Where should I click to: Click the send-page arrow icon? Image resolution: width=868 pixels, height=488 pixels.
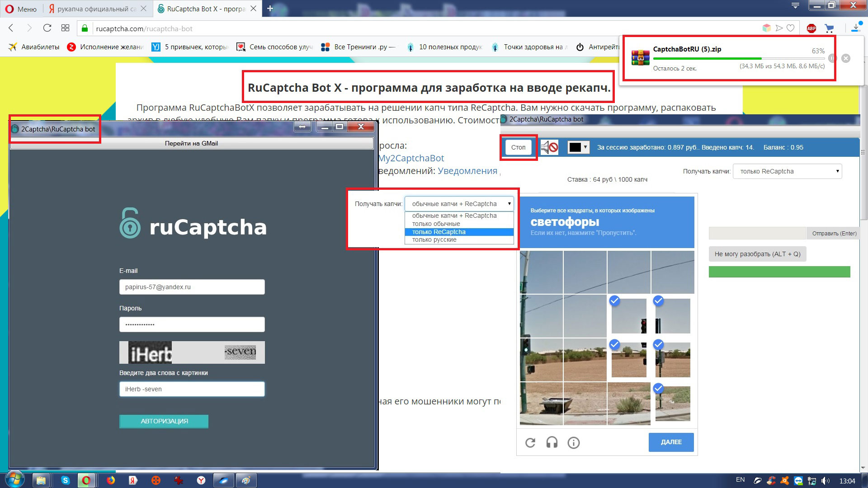click(778, 28)
